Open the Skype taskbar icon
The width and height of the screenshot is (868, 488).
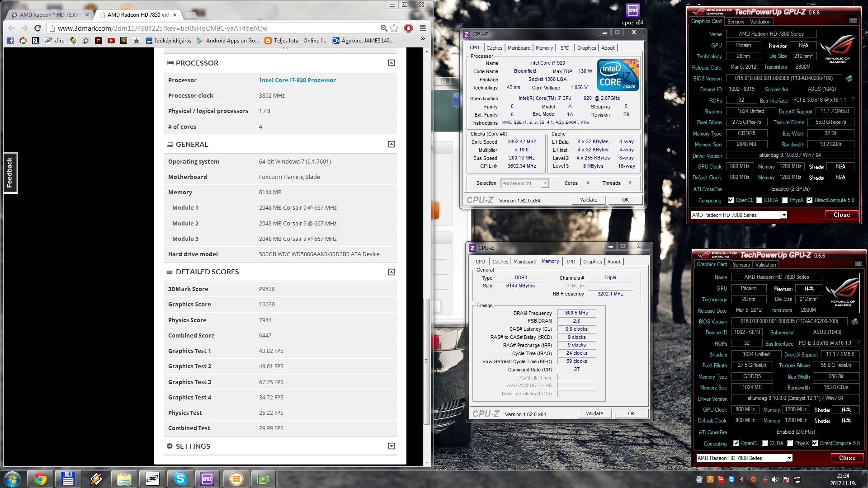pos(180,479)
